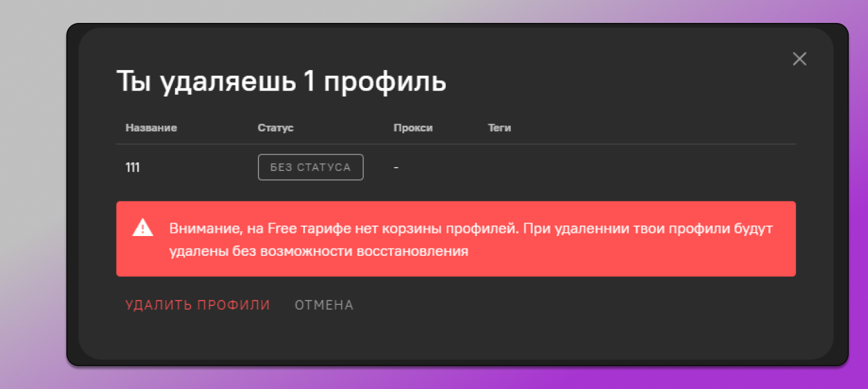Click the warning triangle icon

[143, 228]
